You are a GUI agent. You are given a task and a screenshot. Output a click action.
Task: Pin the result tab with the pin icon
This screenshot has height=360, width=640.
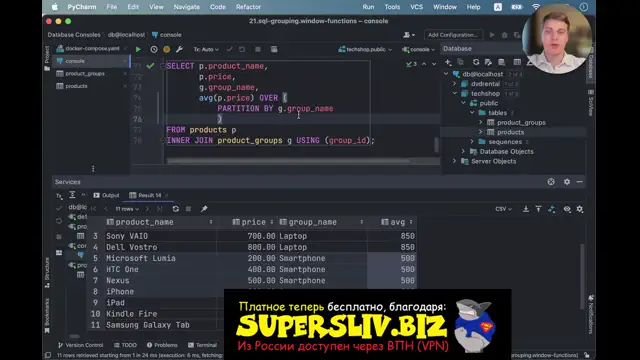(204, 209)
